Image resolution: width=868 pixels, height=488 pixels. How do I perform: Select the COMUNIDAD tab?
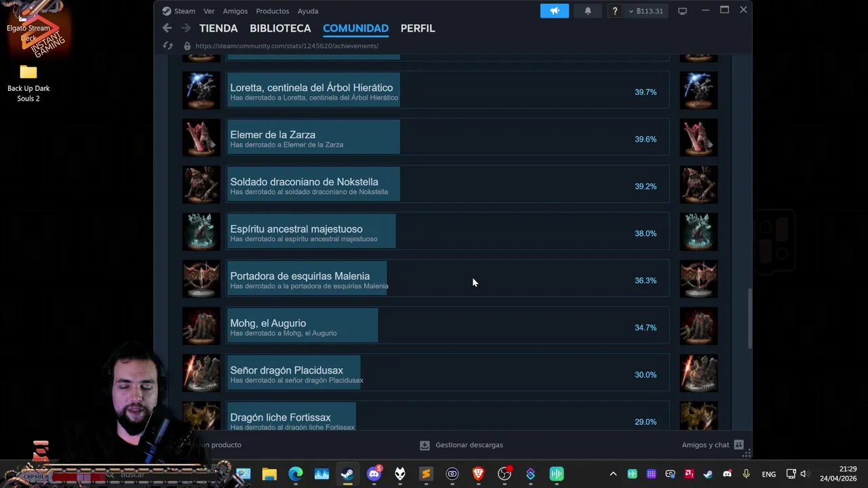[x=355, y=28]
